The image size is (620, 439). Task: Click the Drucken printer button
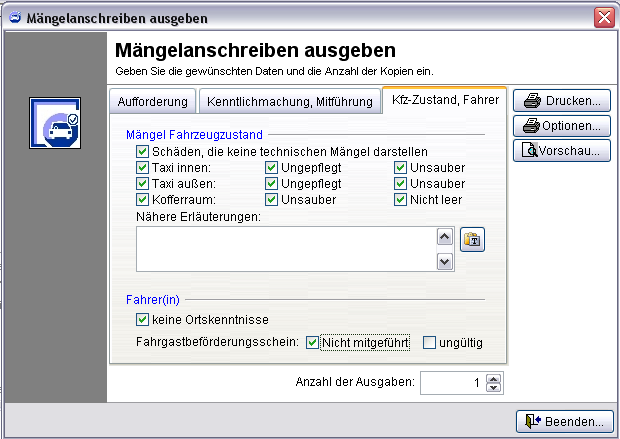pos(562,100)
